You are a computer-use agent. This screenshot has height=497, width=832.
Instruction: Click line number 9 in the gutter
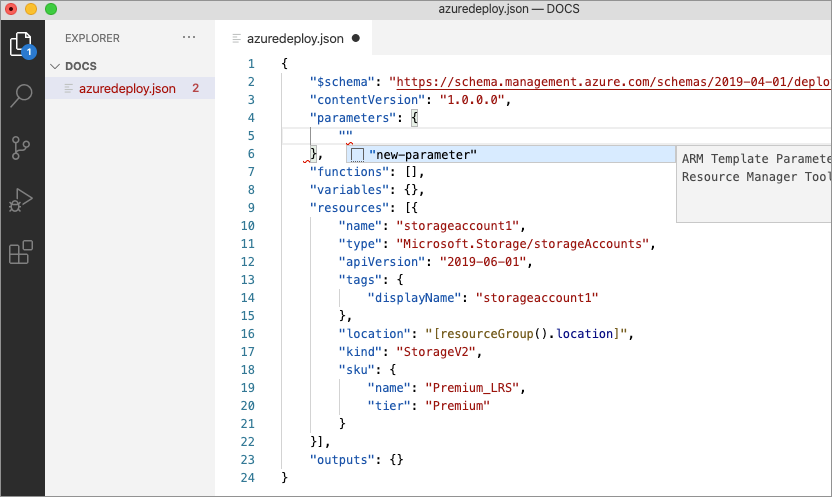[x=250, y=208]
